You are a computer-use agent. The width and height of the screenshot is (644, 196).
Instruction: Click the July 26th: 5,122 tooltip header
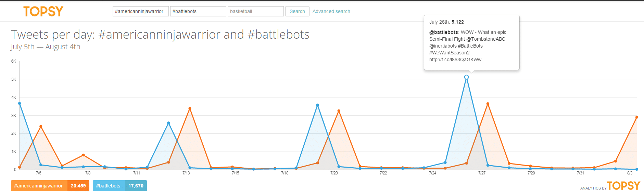pyautogui.click(x=446, y=22)
